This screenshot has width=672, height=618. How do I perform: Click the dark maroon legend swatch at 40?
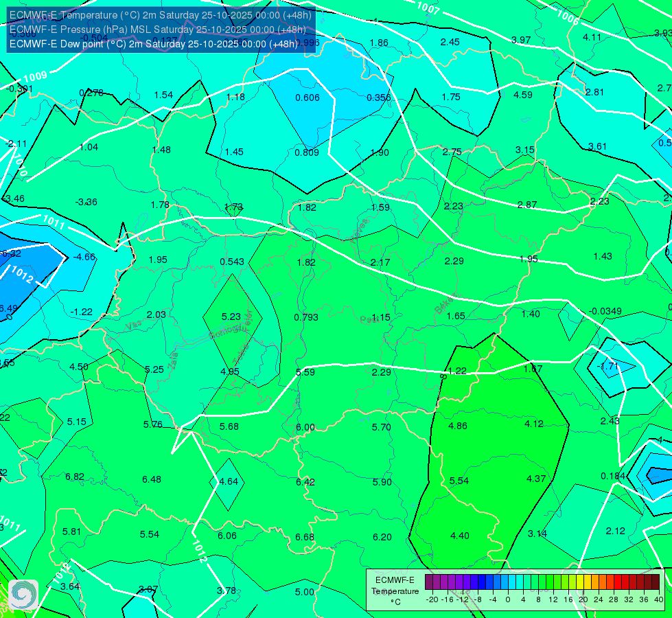[x=656, y=582]
